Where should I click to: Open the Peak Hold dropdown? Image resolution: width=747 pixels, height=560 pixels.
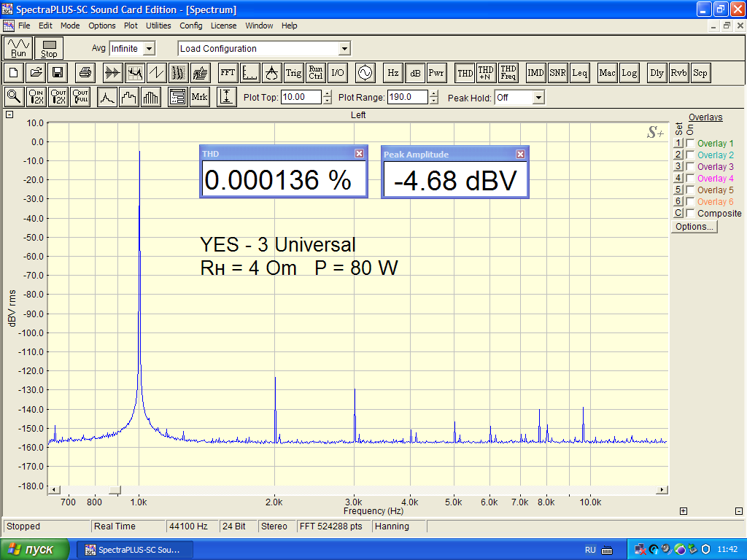coord(538,97)
